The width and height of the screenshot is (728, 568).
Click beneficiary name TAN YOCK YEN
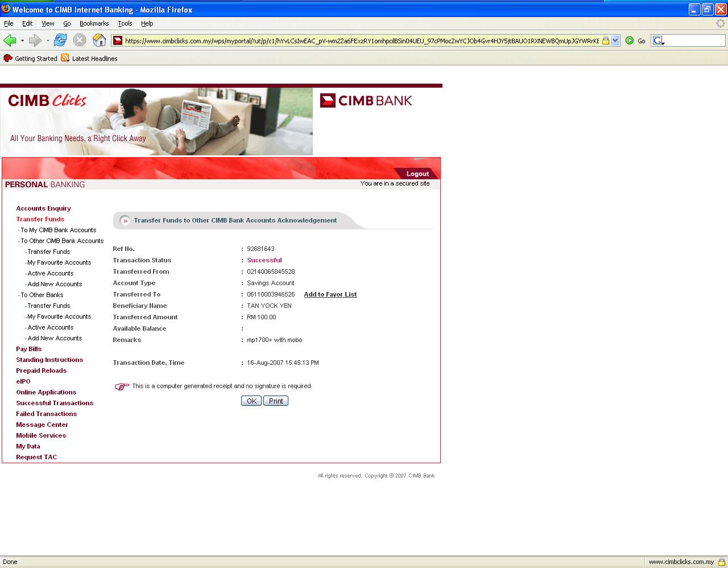point(269,306)
